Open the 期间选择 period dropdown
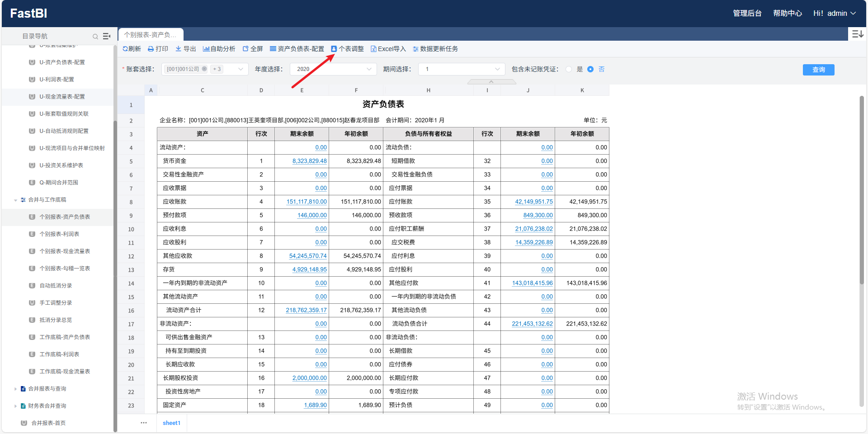Viewport: 868px width, 434px height. click(x=462, y=69)
